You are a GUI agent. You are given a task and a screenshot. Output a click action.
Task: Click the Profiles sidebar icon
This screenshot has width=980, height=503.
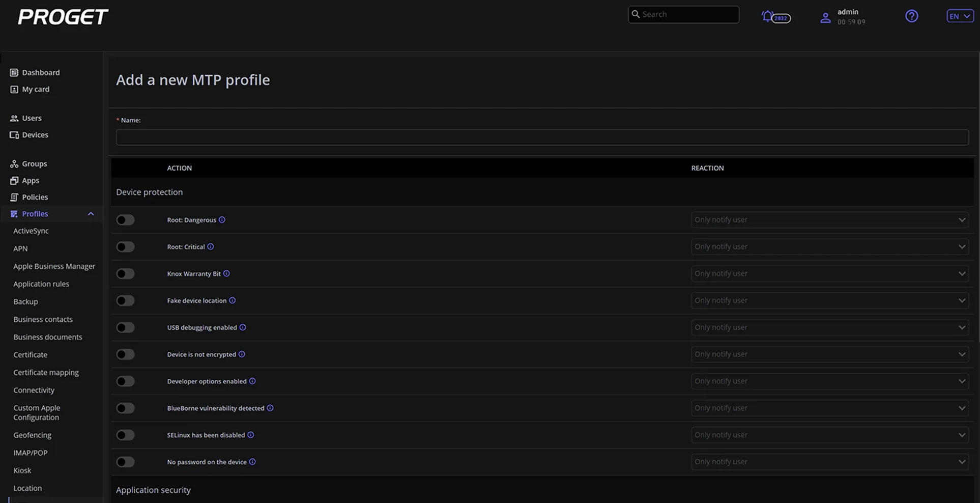(x=14, y=214)
